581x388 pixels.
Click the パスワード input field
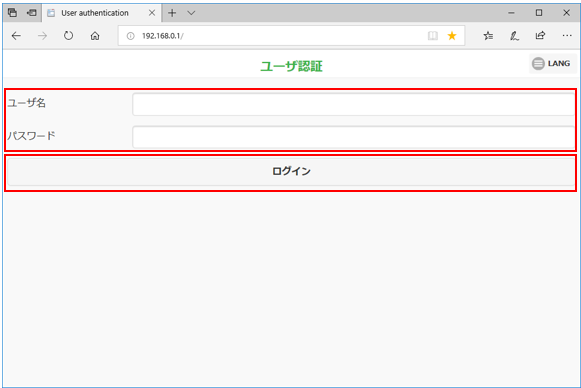click(353, 137)
